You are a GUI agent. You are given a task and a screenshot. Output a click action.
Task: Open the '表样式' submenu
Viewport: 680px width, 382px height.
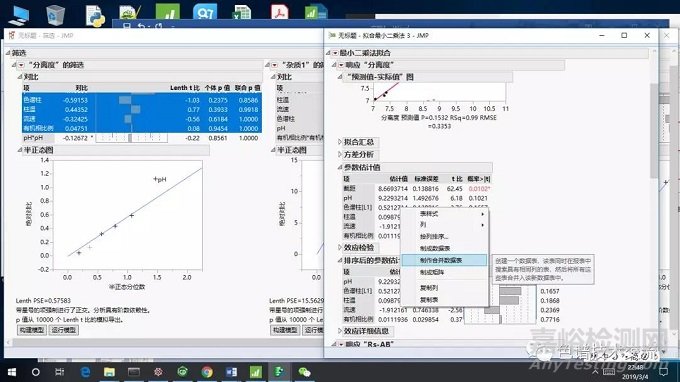(444, 214)
